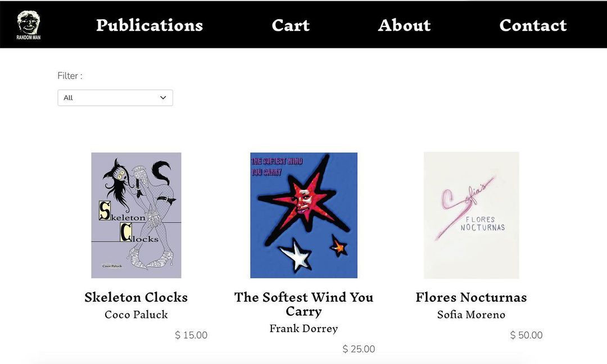Open The Softest Wind You Carry cover
Viewport: 607px width, 364px height.
[303, 215]
